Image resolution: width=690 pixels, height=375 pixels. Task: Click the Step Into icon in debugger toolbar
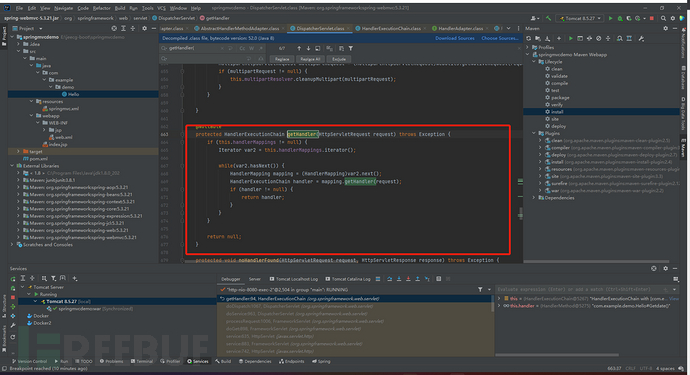tap(399, 279)
